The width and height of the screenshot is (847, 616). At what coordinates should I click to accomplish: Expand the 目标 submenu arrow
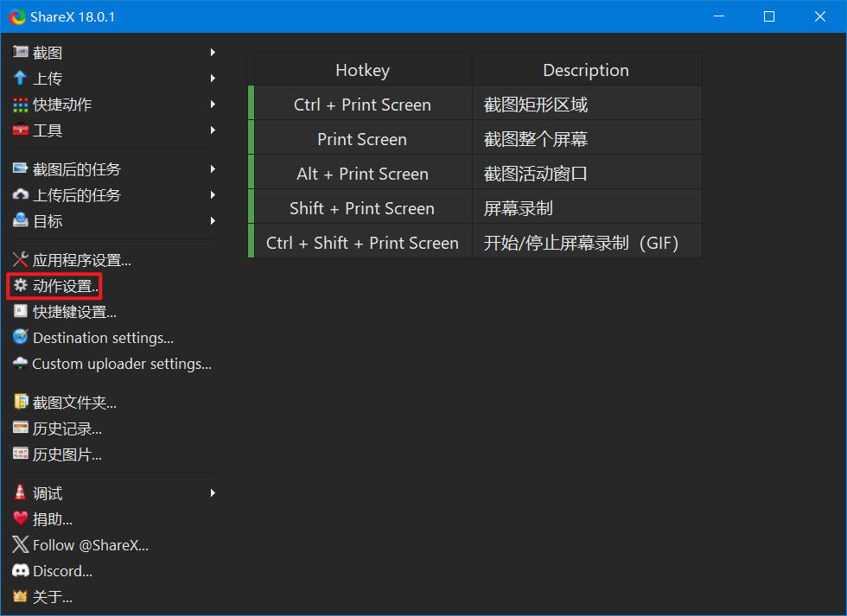coord(212,221)
